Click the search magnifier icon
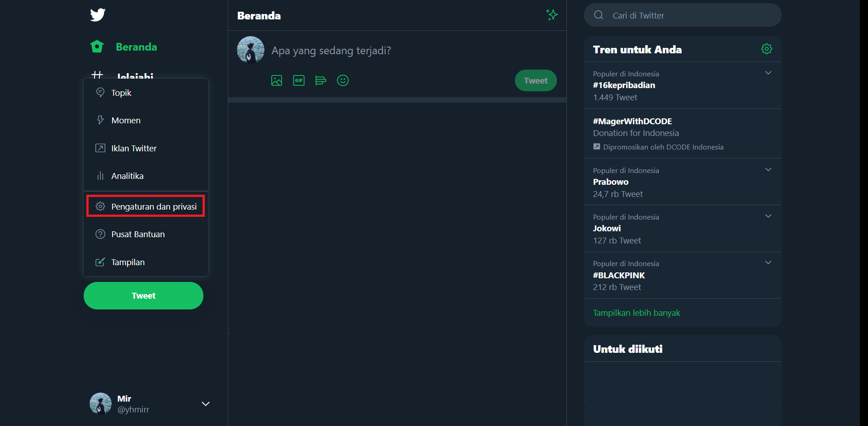The width and height of the screenshot is (868, 426). pyautogui.click(x=599, y=15)
